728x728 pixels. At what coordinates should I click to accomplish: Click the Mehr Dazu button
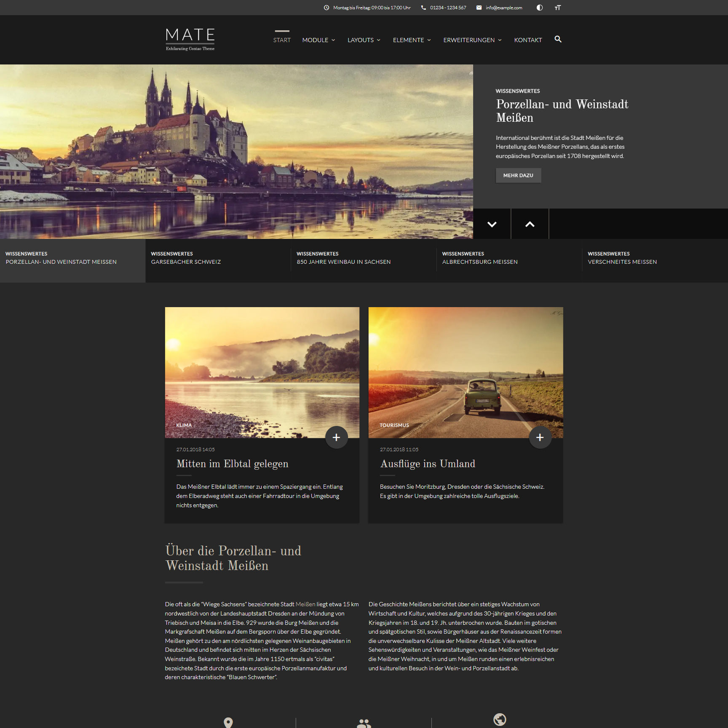(518, 175)
